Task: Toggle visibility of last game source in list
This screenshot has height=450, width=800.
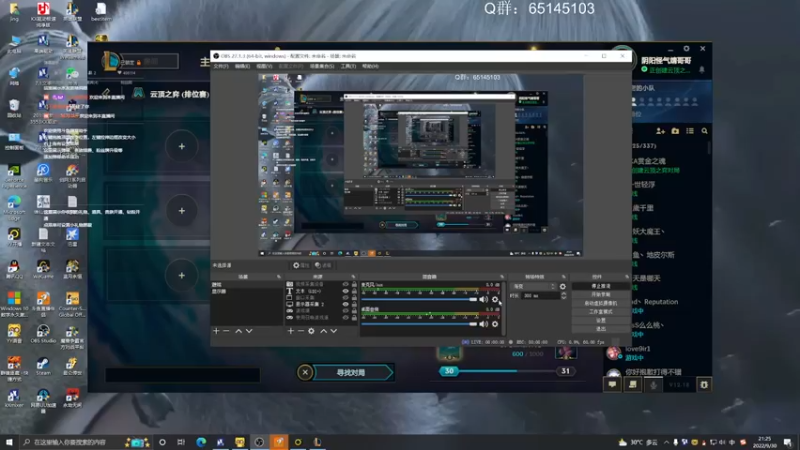Action: click(x=345, y=317)
